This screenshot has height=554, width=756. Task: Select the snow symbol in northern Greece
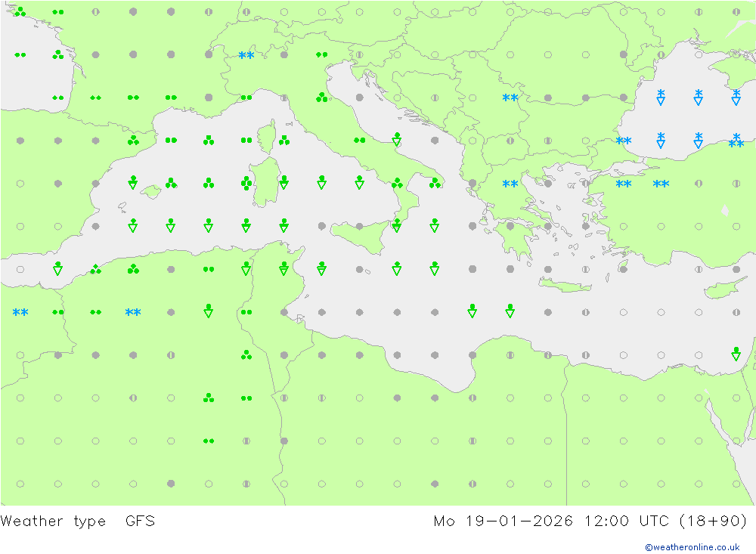point(510,184)
